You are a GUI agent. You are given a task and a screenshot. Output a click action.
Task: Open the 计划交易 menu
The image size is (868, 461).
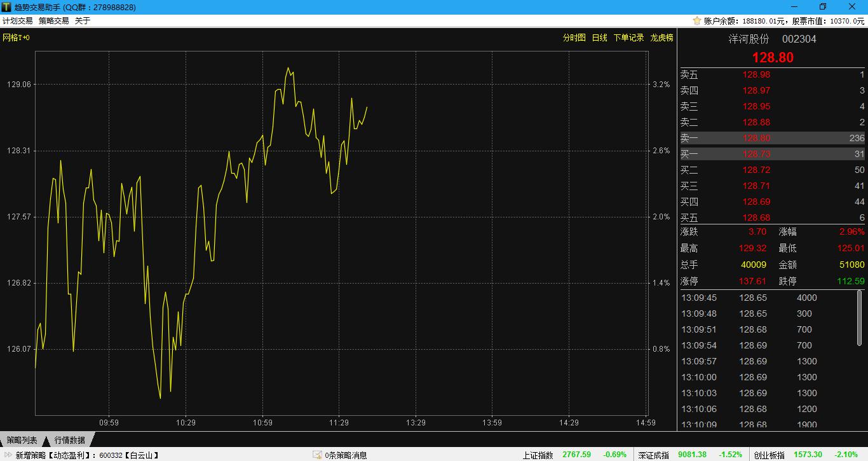18,21
